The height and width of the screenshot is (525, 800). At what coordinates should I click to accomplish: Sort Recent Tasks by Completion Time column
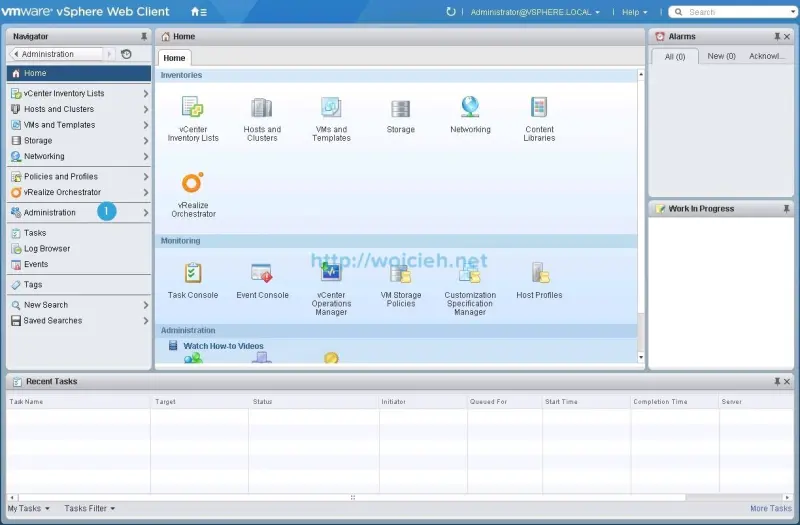[674, 402]
